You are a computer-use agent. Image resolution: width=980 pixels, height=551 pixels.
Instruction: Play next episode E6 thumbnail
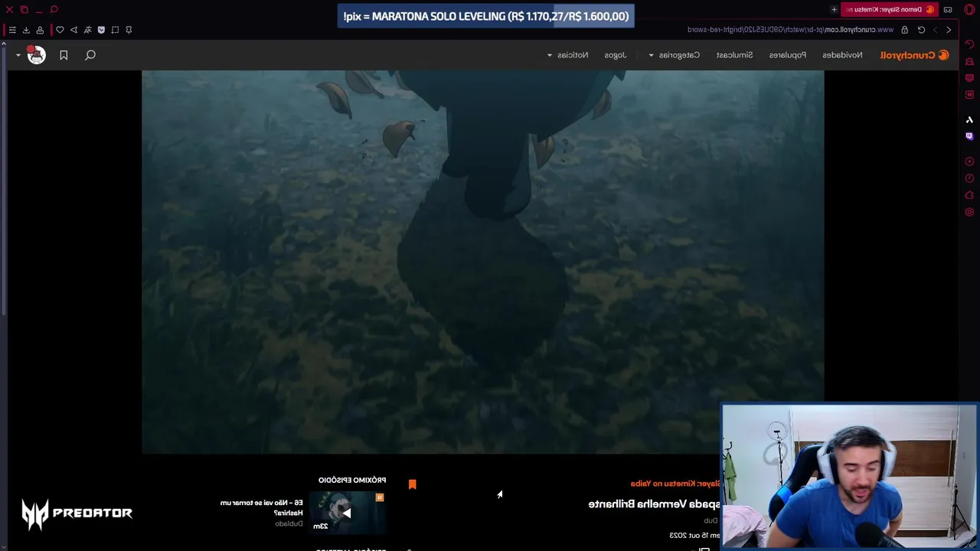[x=347, y=512]
